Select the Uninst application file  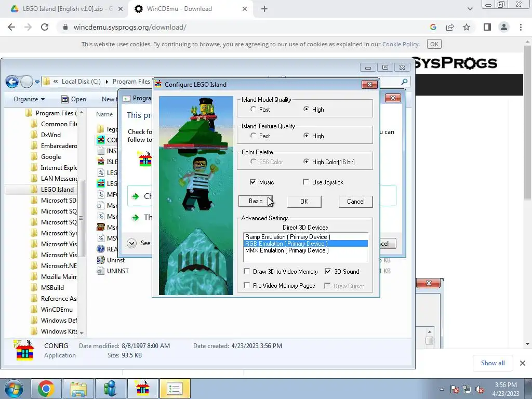tap(115, 260)
